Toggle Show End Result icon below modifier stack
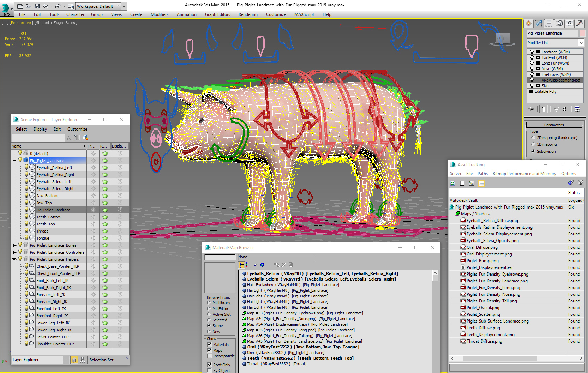588x373 pixels. pos(544,109)
